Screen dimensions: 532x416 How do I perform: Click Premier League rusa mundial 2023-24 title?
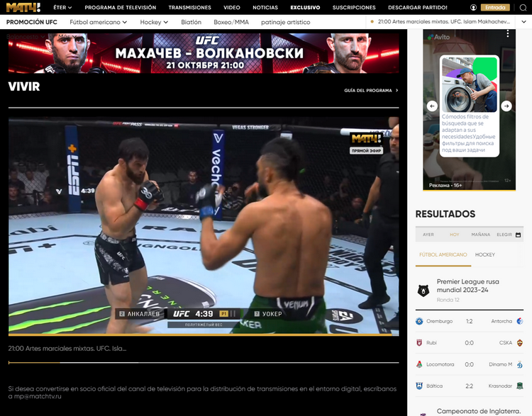coord(468,286)
